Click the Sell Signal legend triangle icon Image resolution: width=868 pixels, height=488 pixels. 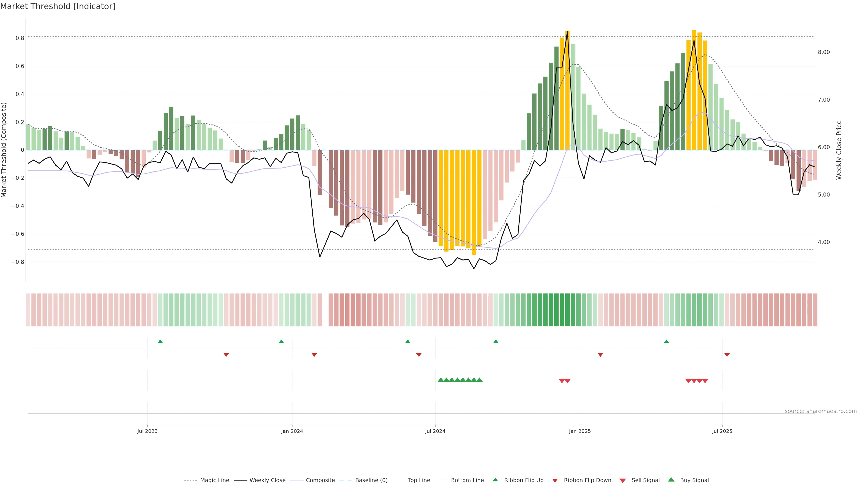point(623,481)
